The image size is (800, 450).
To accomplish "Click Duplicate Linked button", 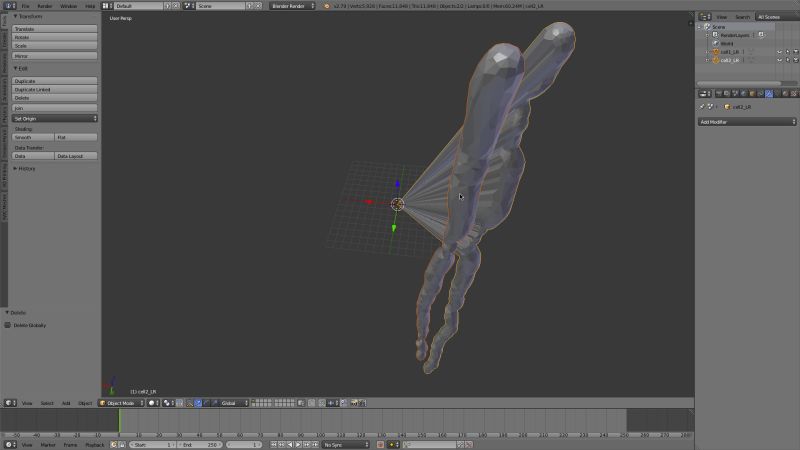I will coord(55,89).
